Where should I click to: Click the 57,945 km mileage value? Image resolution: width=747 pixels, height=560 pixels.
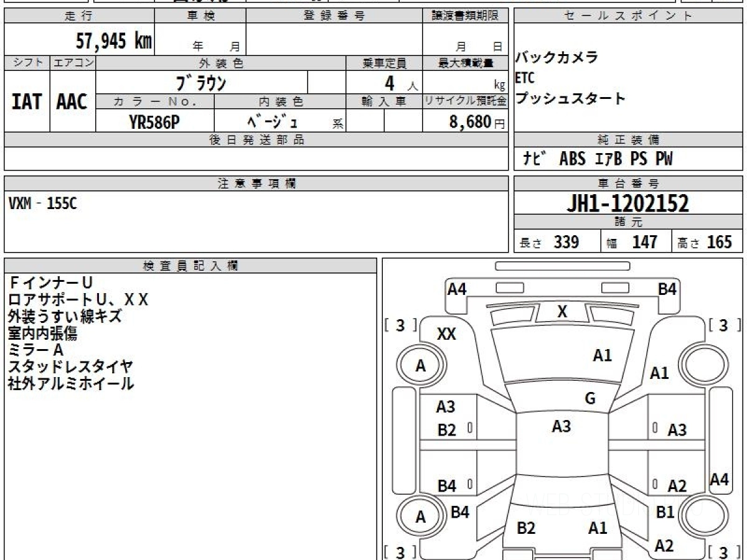click(x=113, y=41)
